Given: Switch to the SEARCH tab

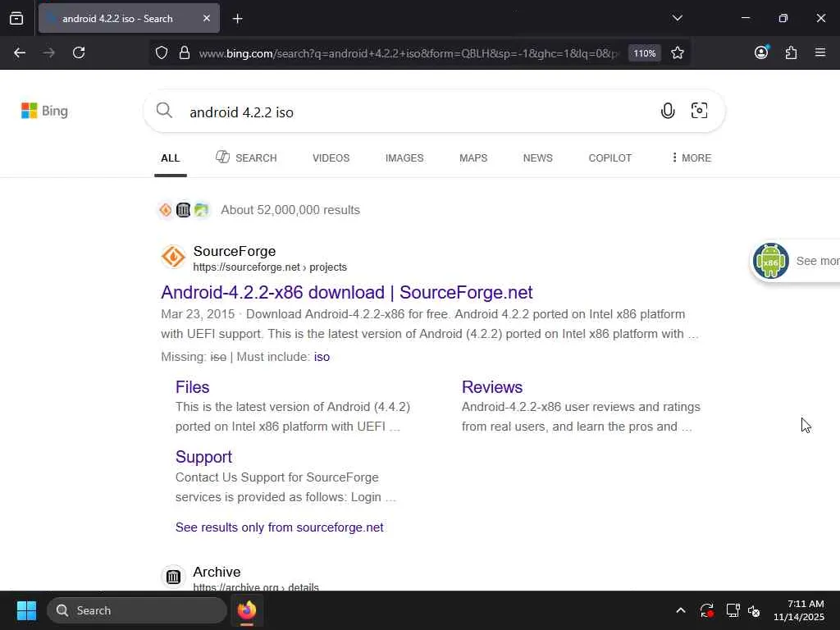Looking at the screenshot, I should (x=246, y=157).
